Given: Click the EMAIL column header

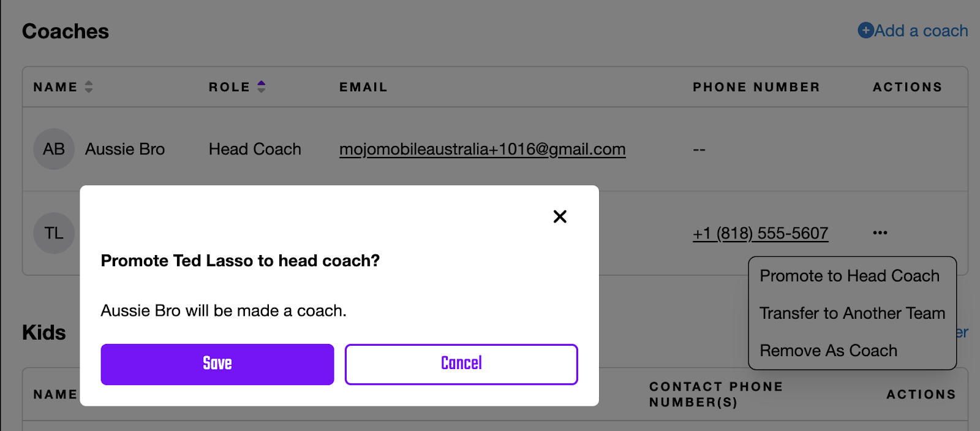Looking at the screenshot, I should point(363,87).
